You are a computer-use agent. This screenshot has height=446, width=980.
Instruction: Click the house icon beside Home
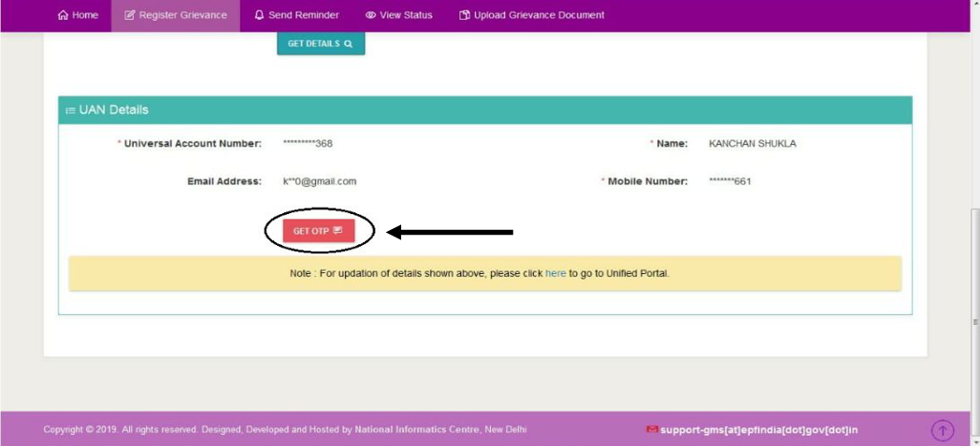[63, 15]
